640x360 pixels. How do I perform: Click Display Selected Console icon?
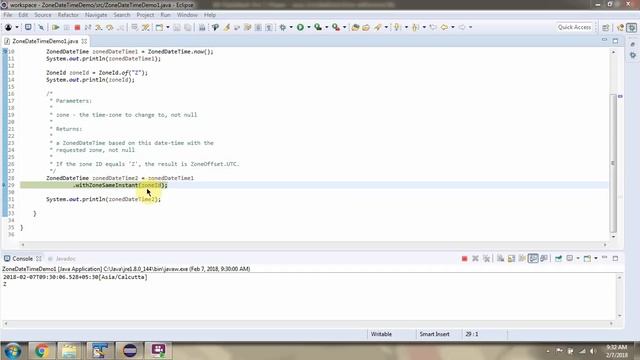click(x=570, y=258)
